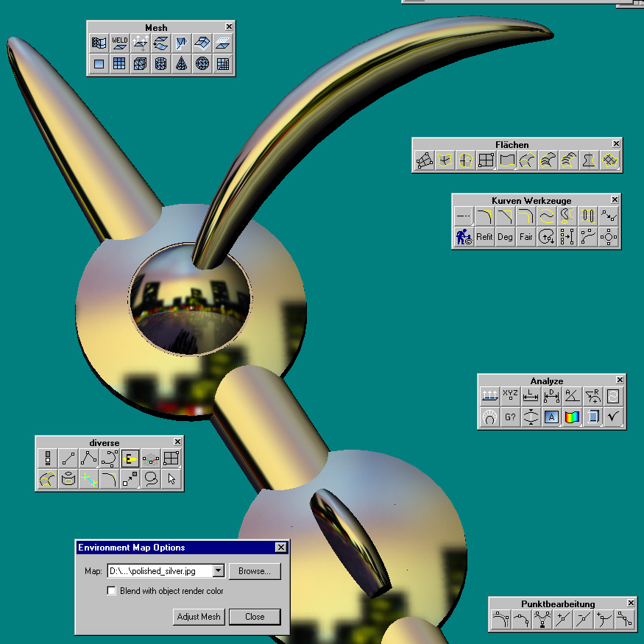Click the blend curves icon
Viewport: 644px width, 644px height.
(547, 216)
